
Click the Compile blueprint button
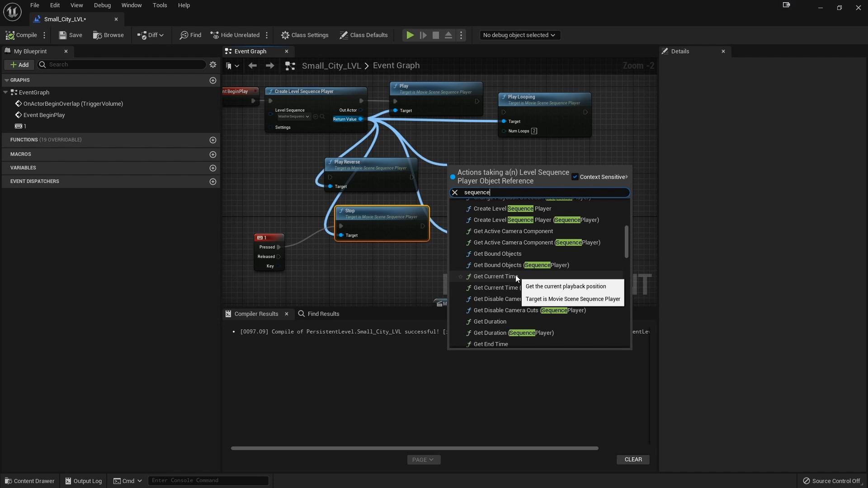[x=21, y=35]
